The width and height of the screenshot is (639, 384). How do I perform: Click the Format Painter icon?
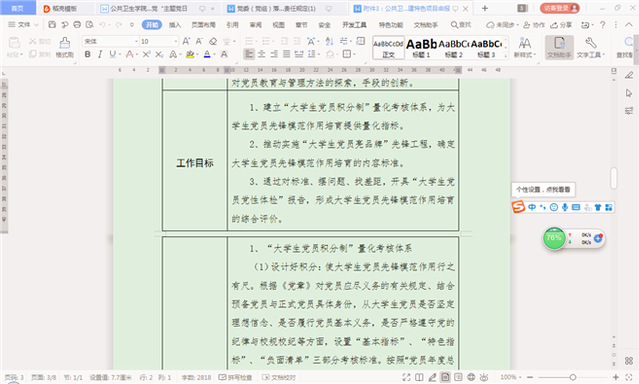click(x=64, y=47)
